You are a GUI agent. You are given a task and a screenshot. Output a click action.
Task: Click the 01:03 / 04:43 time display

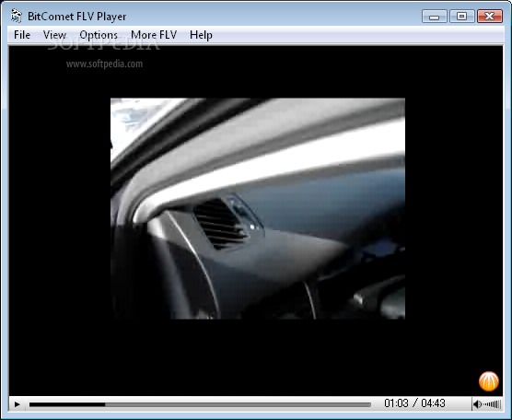pyautogui.click(x=414, y=403)
